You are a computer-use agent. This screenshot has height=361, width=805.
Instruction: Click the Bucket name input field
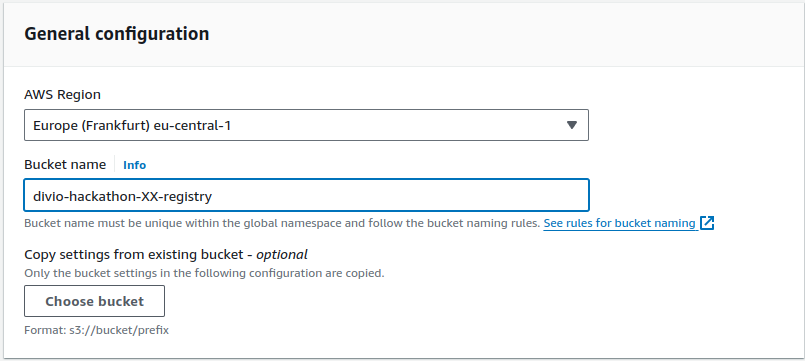pos(306,195)
